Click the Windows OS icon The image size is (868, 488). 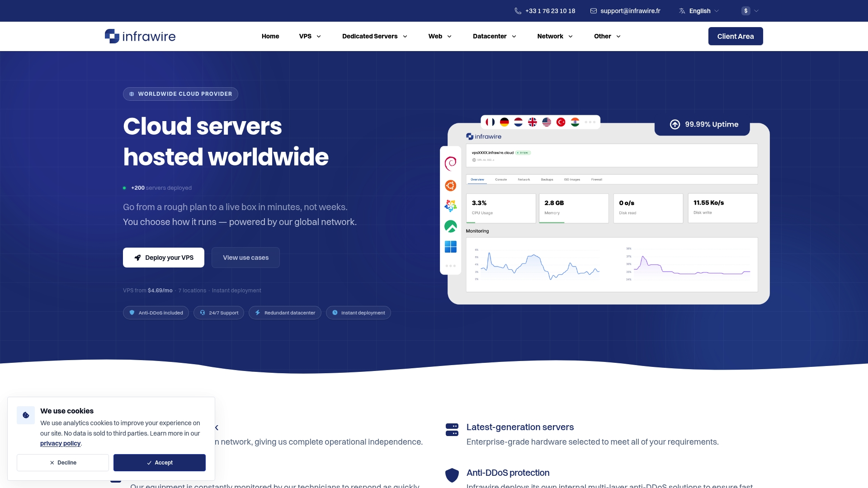451,247
